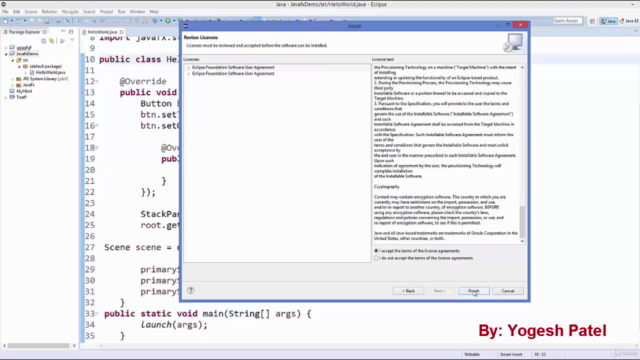Image resolution: width=640 pixels, height=360 pixels.
Task: Click the Install dialog help icon
Action: tap(191, 291)
